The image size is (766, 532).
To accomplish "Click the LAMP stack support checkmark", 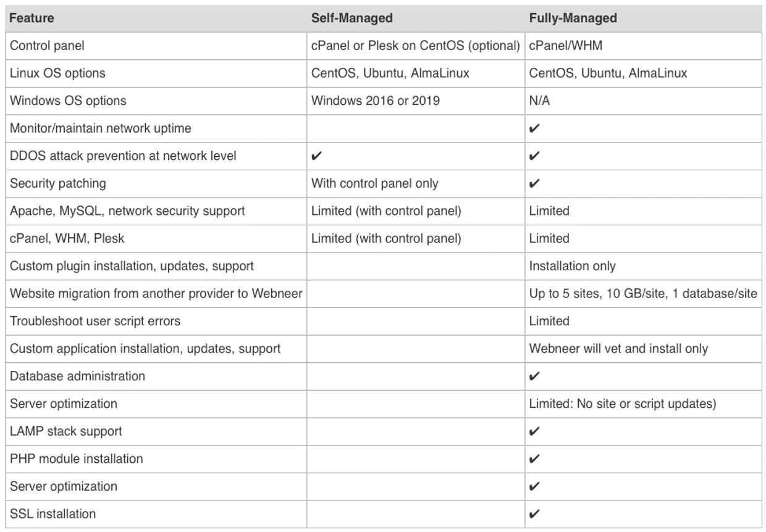I will coord(535,431).
